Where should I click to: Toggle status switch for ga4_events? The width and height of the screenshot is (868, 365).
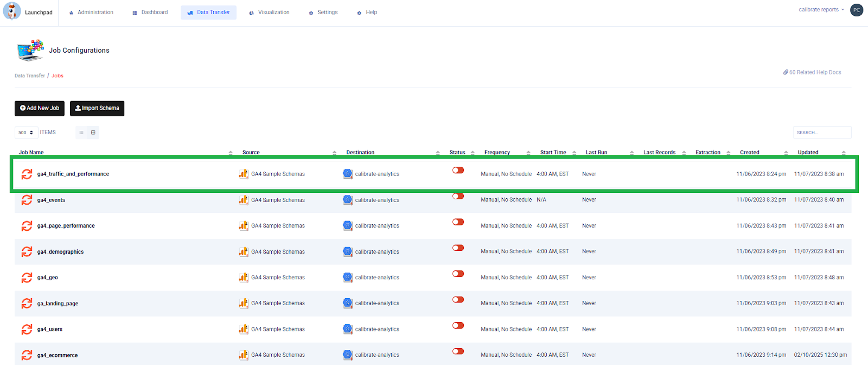[x=458, y=196]
